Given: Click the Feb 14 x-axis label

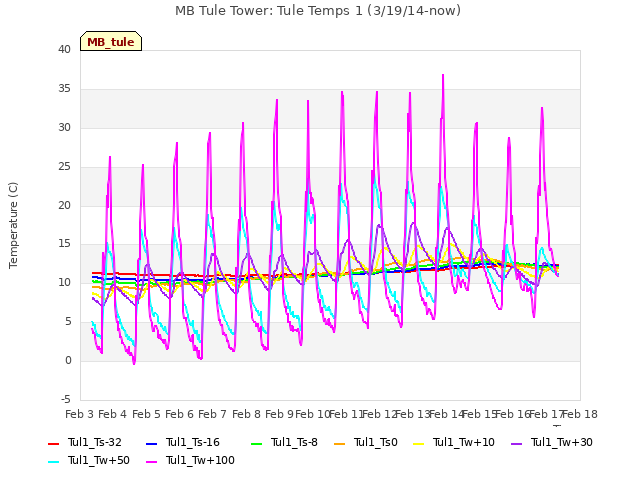Looking at the screenshot, I should pyautogui.click(x=446, y=414).
